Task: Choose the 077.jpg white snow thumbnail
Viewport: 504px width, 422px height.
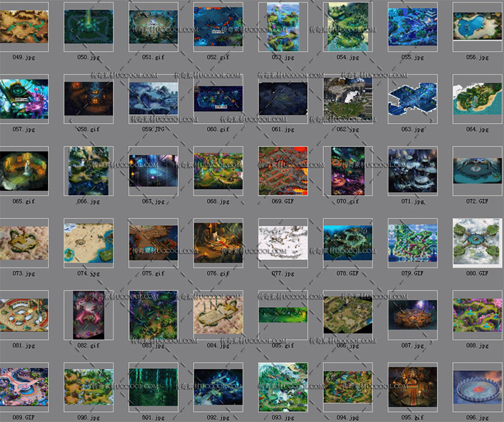Action: coord(283,243)
